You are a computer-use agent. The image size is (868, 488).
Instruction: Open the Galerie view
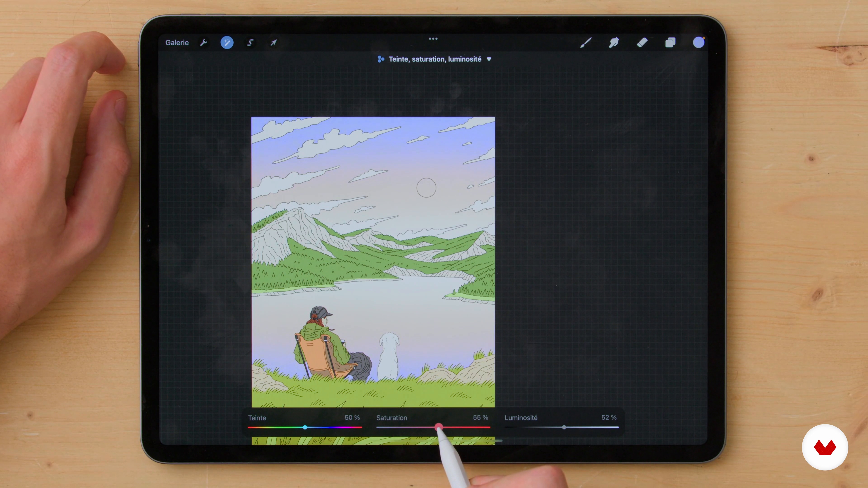[177, 43]
